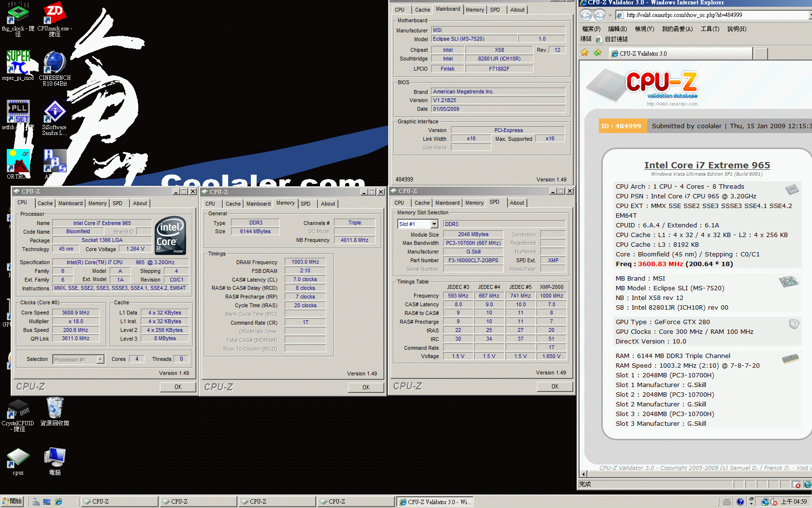Open the CrystalCPUID desktop shortcut

coord(18,415)
